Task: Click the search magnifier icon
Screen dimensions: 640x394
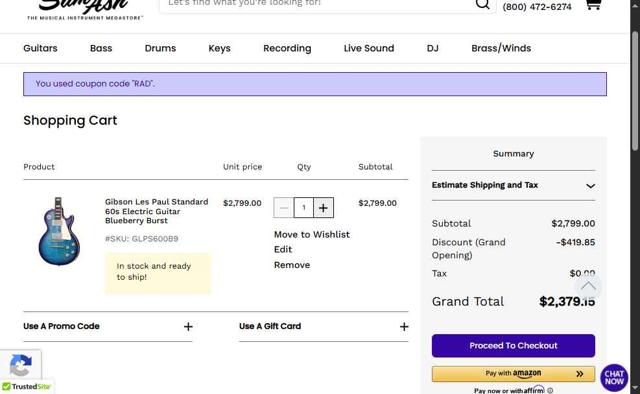Action: (482, 4)
